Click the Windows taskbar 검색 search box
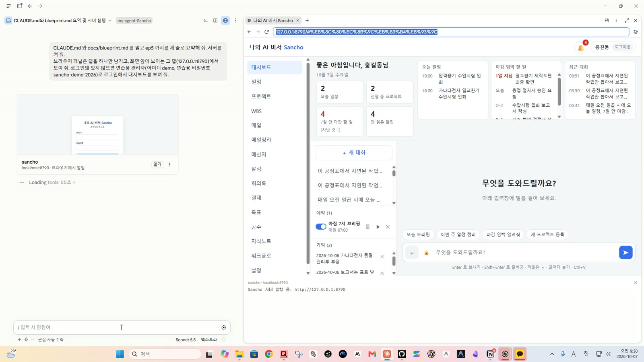The width and height of the screenshot is (644, 362). coord(165,354)
